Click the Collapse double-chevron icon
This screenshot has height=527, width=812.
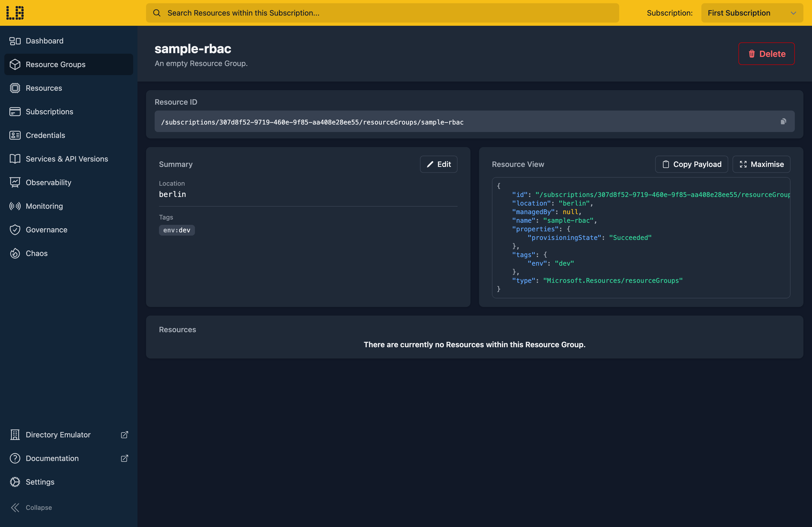(x=15, y=508)
